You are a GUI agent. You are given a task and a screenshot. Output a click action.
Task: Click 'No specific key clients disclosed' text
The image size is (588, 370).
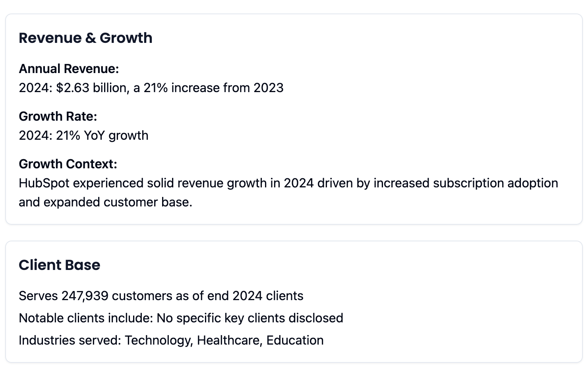250,318
